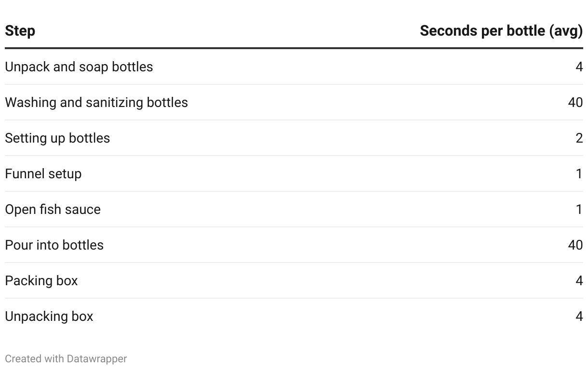Open the Created with Datawrapper link
Viewport: 588px width, 370px height.
coord(66,359)
